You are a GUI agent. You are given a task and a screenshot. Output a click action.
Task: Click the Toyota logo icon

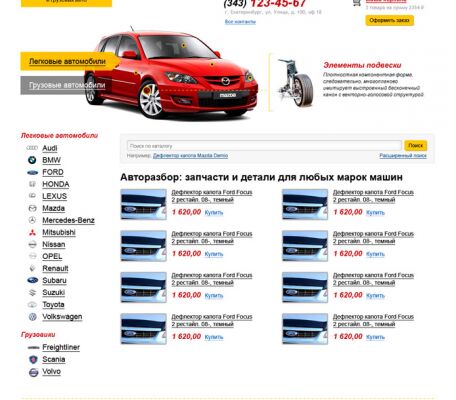point(32,305)
